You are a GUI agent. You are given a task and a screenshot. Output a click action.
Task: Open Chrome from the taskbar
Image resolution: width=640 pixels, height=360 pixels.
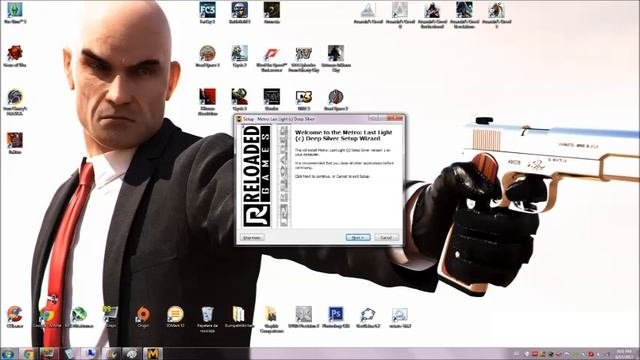click(x=28, y=354)
